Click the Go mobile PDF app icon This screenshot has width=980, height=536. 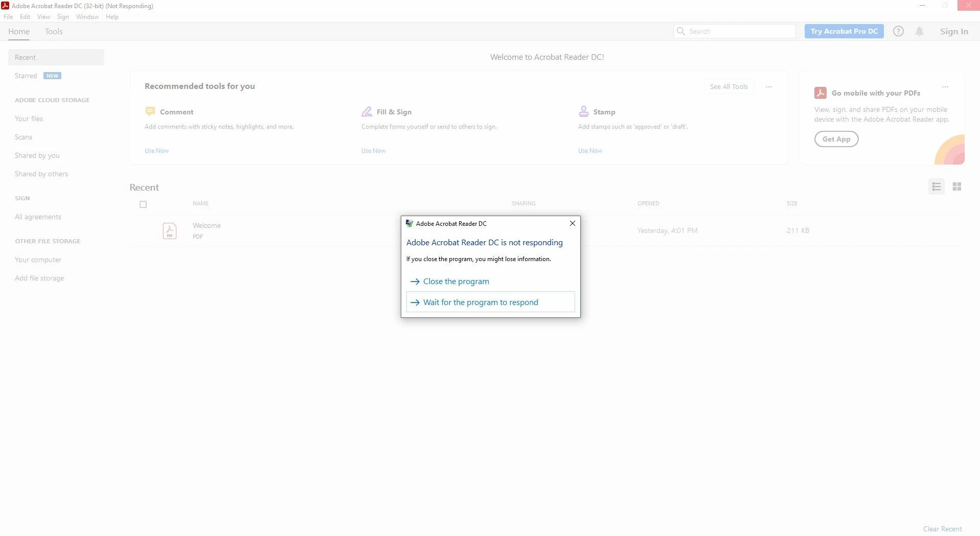(820, 92)
